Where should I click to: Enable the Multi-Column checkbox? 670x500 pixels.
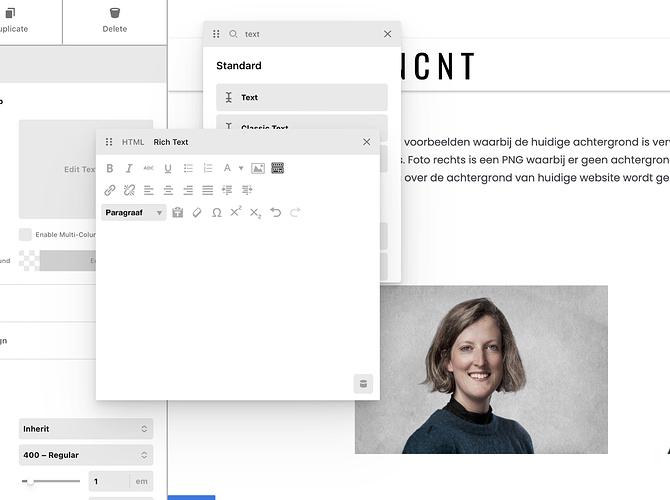pos(25,234)
